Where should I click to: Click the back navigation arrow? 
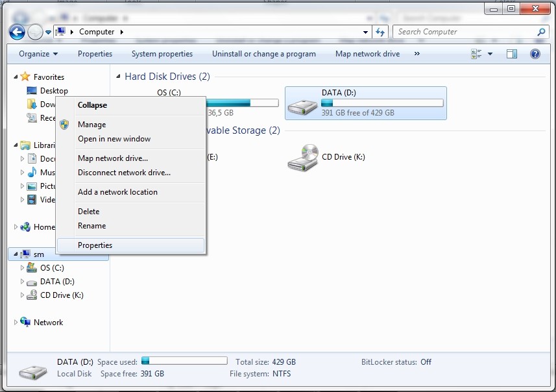(16, 31)
